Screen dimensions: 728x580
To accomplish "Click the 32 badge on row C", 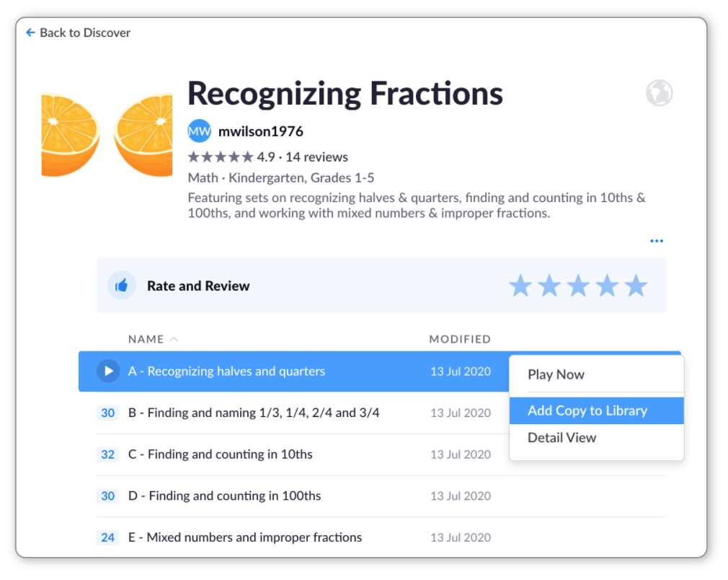I will click(108, 454).
